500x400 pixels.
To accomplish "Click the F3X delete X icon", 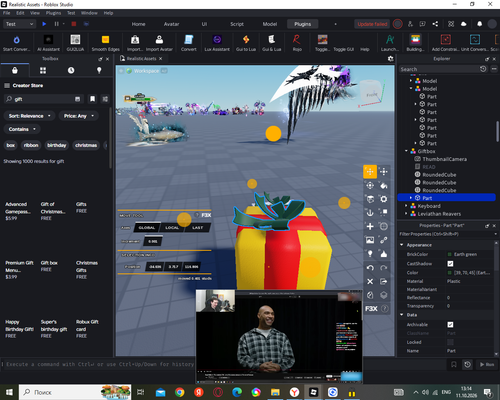I will click(x=370, y=282).
